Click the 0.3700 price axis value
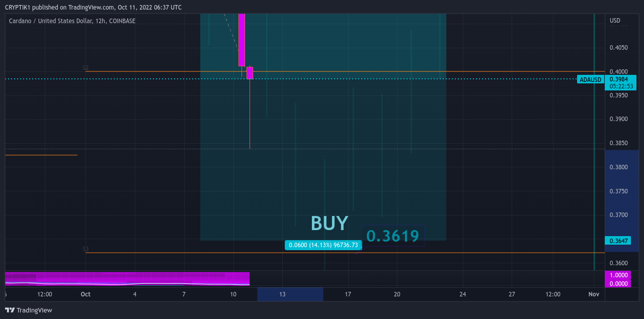This screenshot has width=644, height=319. (x=618, y=215)
